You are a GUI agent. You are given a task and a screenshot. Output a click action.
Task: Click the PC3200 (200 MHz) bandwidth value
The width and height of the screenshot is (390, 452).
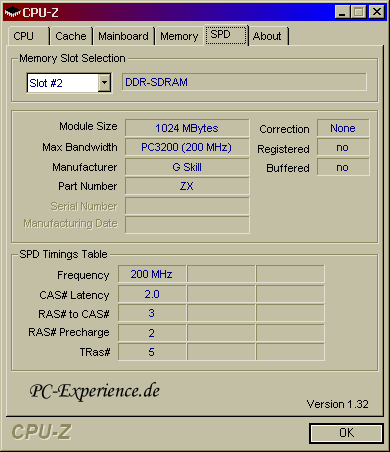point(187,147)
